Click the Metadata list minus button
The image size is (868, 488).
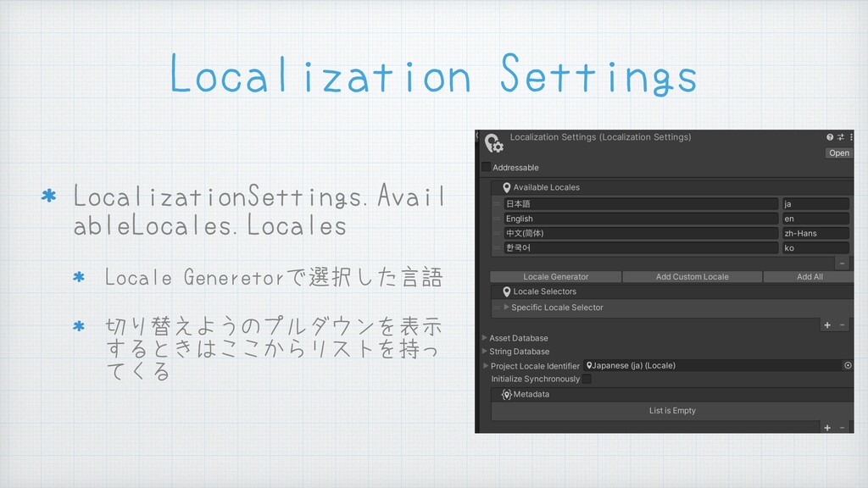tap(842, 428)
